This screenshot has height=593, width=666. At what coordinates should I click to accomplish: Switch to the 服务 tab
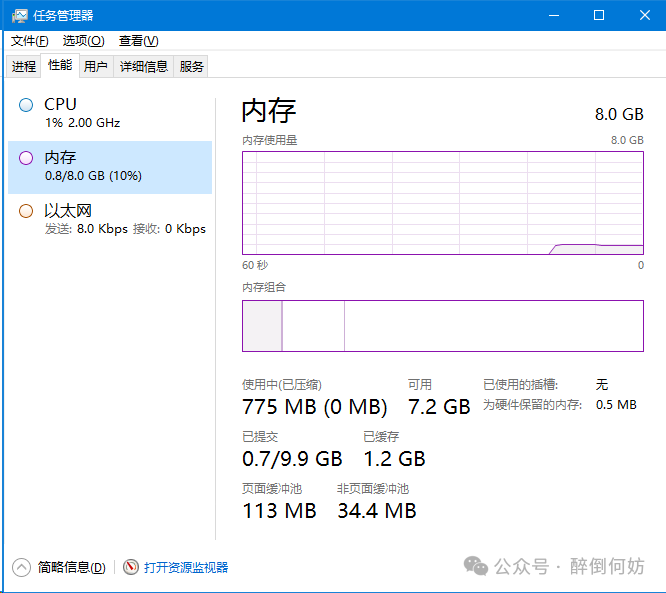tap(192, 66)
